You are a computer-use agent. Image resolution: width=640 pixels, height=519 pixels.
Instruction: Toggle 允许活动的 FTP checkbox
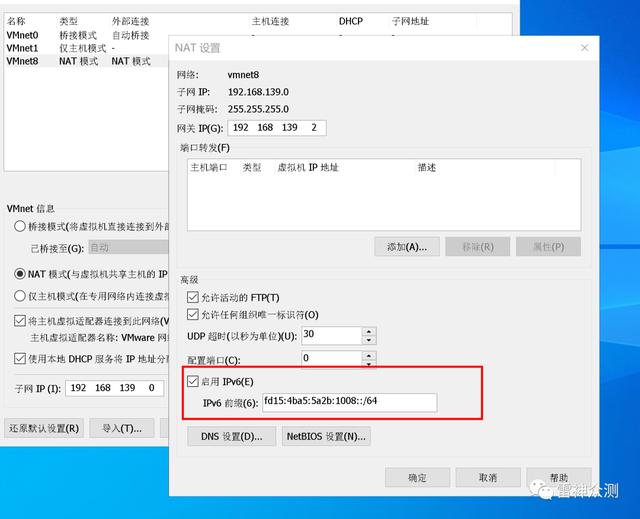coord(193,297)
